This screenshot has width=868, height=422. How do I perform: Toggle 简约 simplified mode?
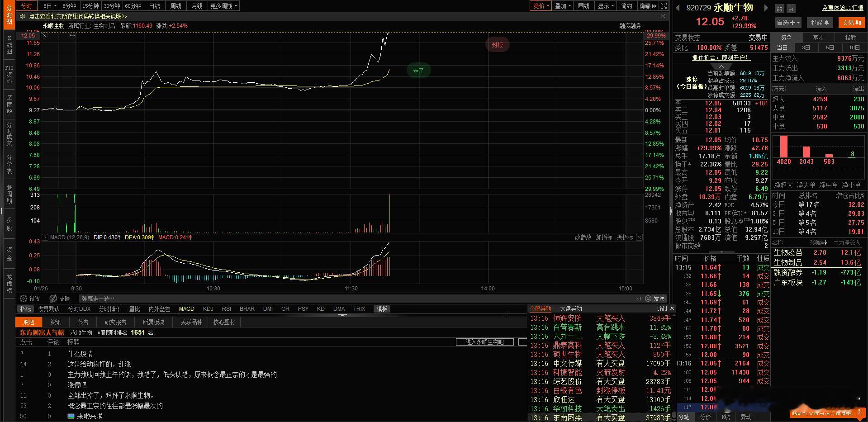click(626, 6)
